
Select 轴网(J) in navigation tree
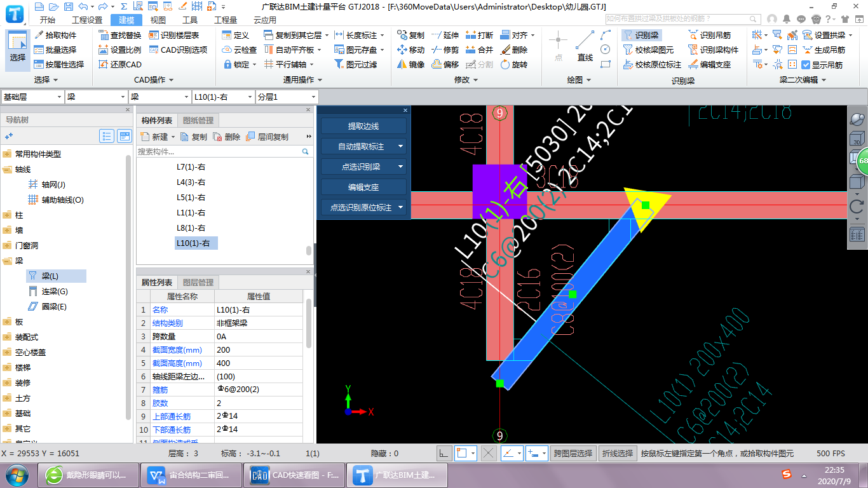54,184
